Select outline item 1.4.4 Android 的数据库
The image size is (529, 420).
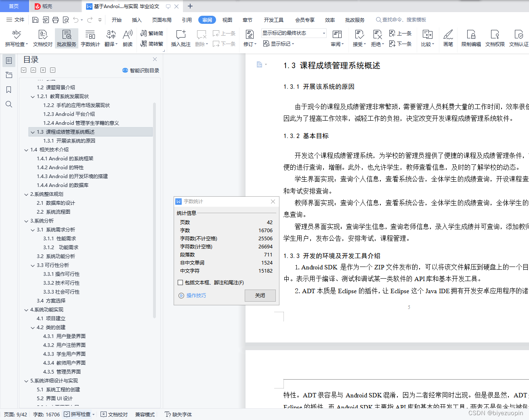(x=63, y=185)
